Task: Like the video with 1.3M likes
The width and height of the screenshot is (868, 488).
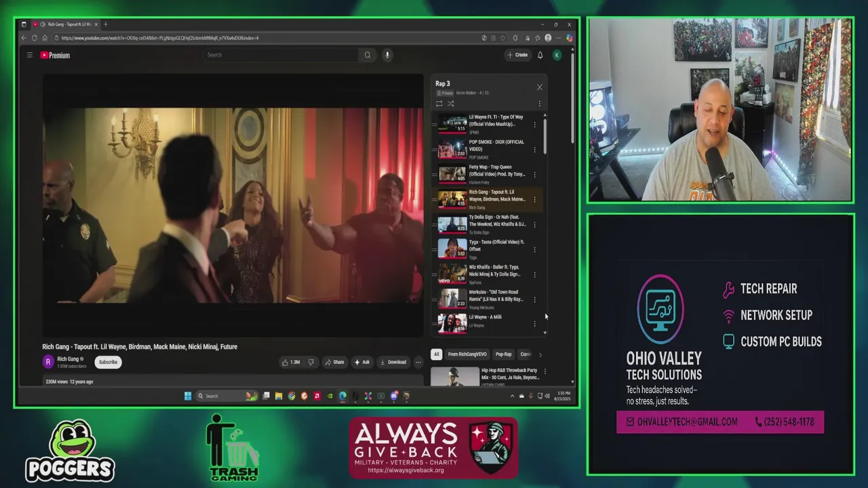Action: (291, 362)
